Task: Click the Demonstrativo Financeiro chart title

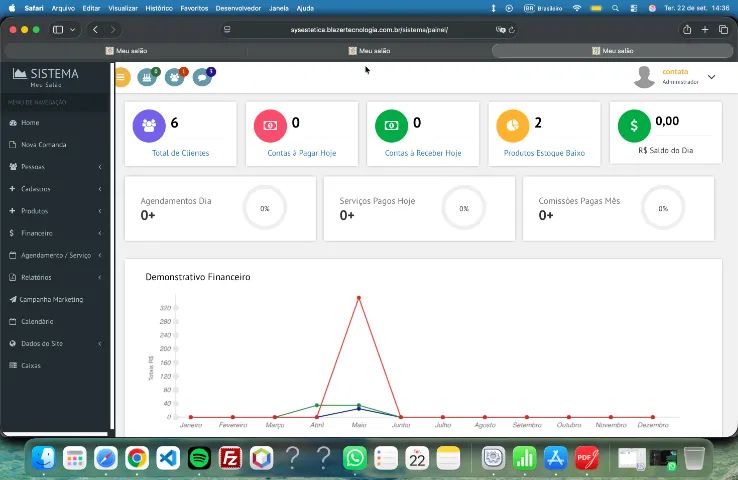Action: pyautogui.click(x=198, y=277)
